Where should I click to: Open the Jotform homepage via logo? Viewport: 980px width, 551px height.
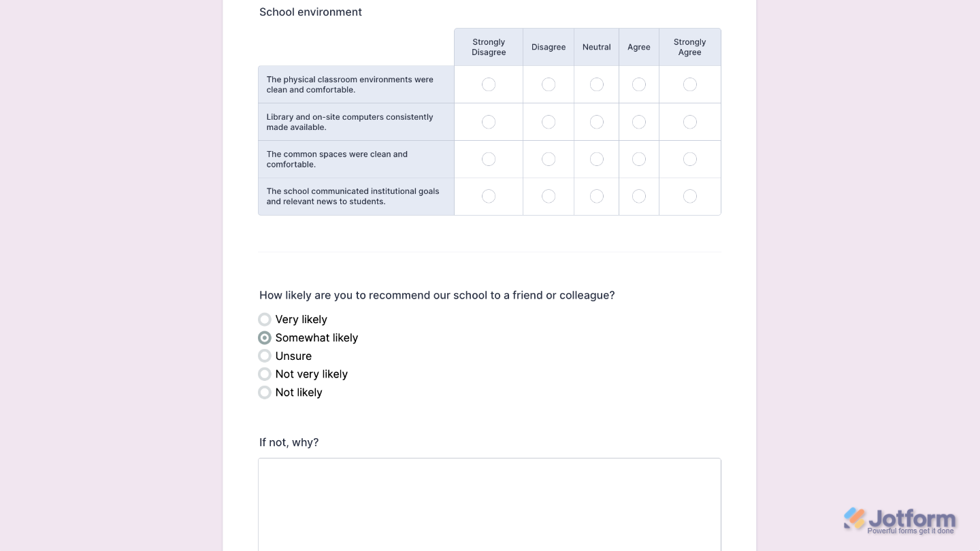pyautogui.click(x=900, y=518)
